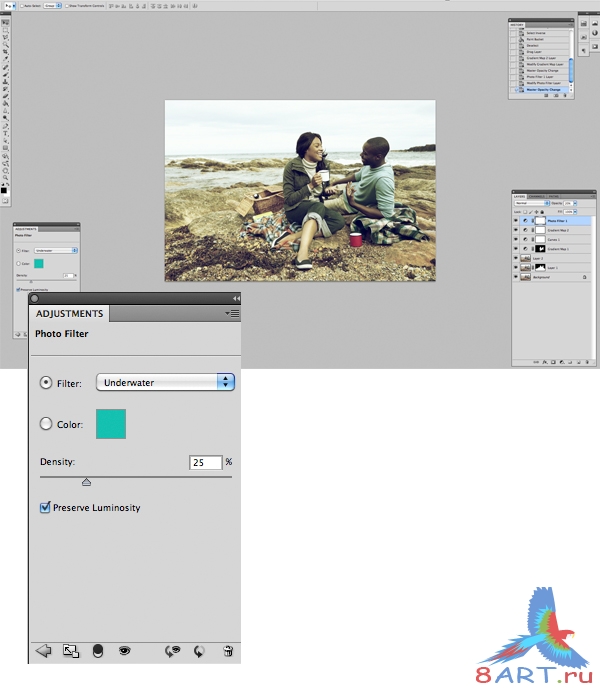
Task: Open the Normal blend mode dropdown
Action: [x=532, y=203]
